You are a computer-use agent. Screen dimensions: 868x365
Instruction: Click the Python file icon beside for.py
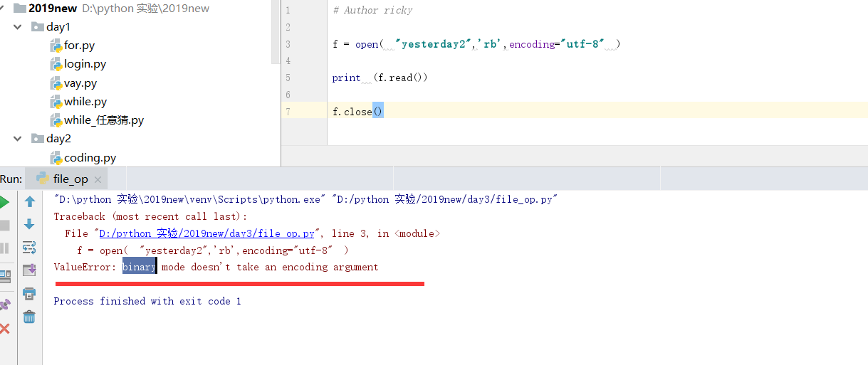[x=56, y=46]
